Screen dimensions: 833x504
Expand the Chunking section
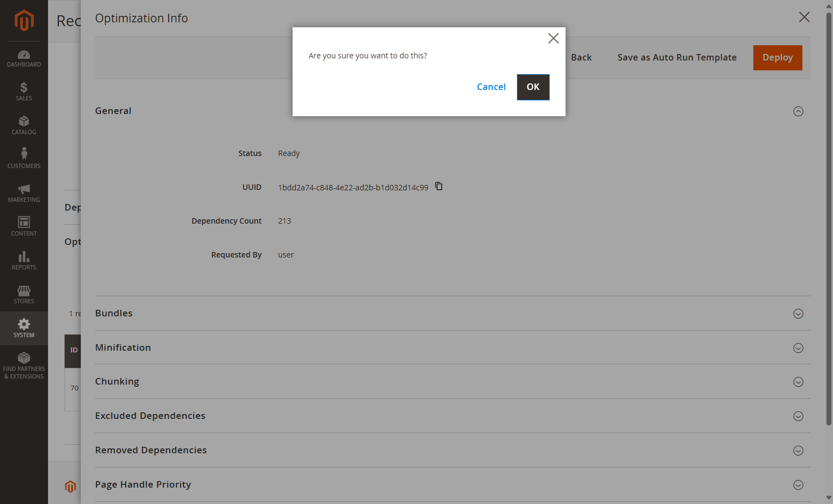798,382
